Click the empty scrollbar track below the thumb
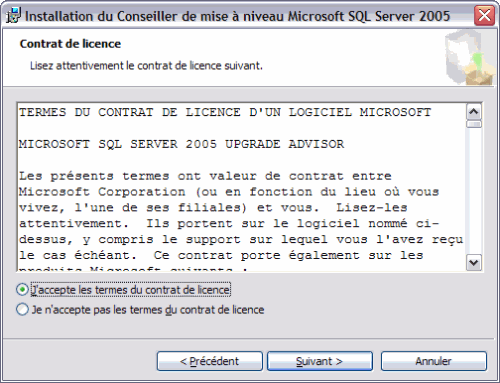The width and height of the screenshot is (500, 383). click(x=474, y=191)
